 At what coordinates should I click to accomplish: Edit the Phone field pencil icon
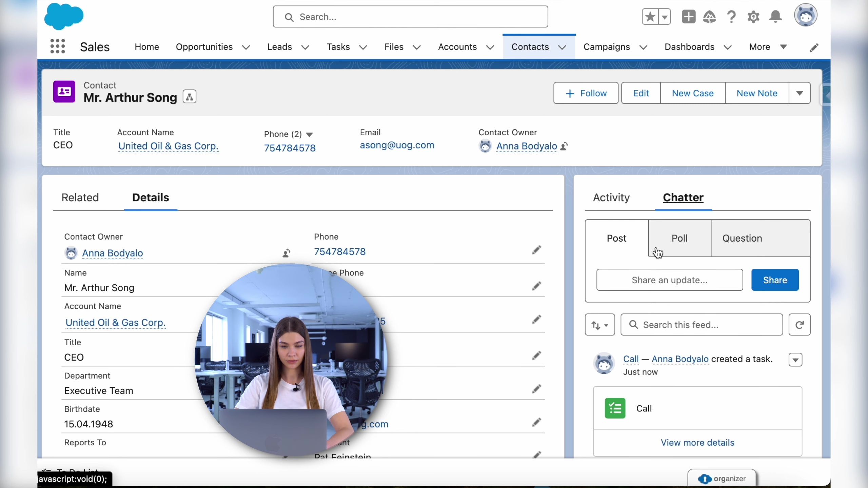(x=536, y=250)
